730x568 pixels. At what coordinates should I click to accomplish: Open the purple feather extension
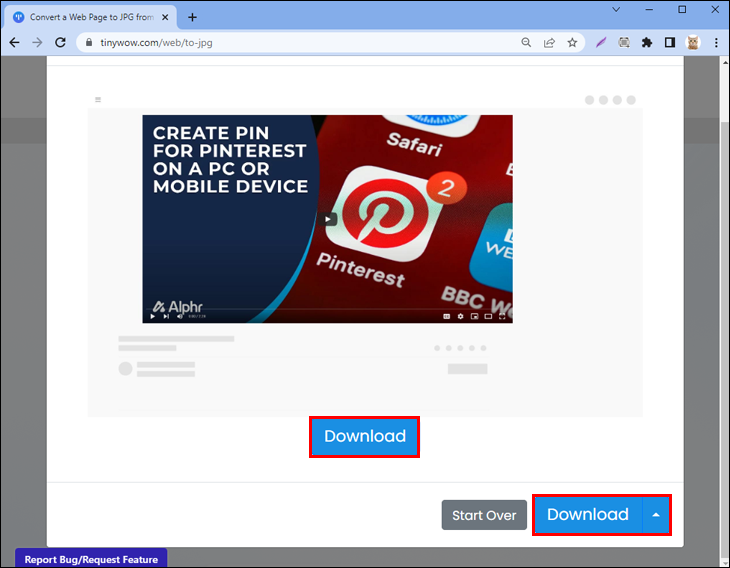(x=601, y=43)
